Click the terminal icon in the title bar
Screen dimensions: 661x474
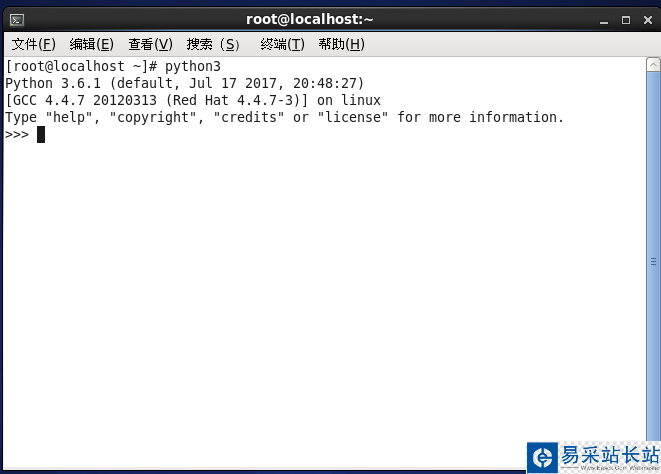click(x=17, y=20)
